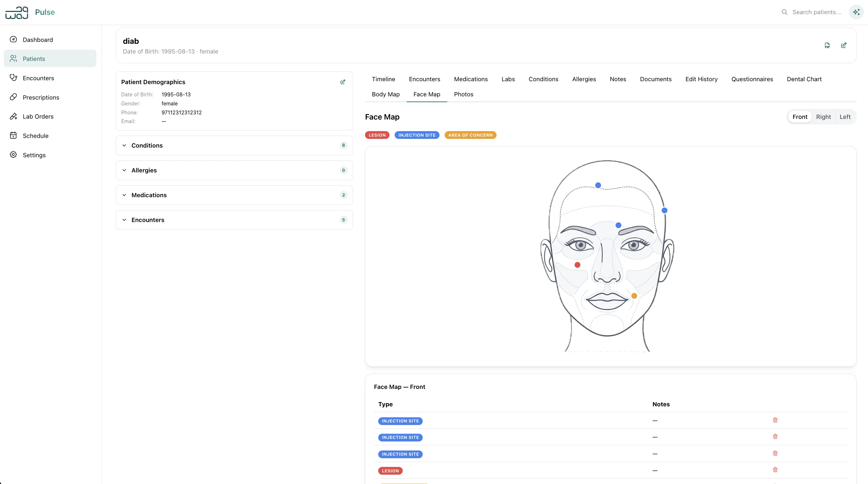Click the Pulse logo in the header
Image resolution: width=868 pixels, height=484 pixels.
click(30, 12)
